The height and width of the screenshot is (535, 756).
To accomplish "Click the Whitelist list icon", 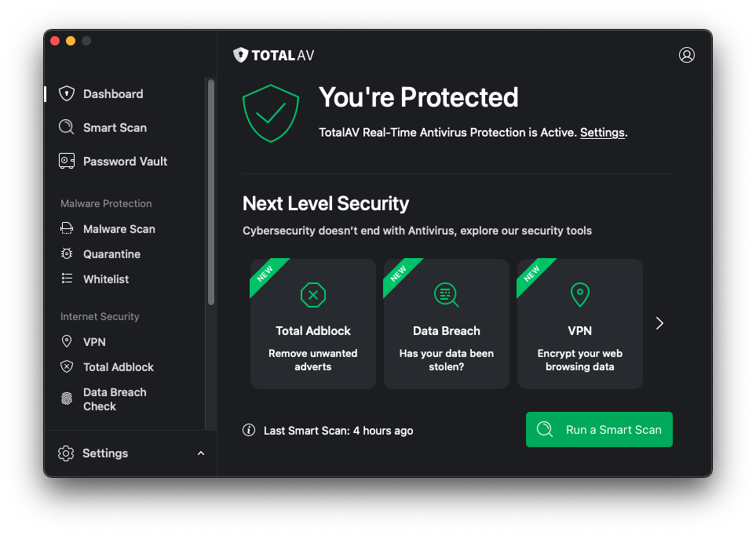I will [67, 279].
